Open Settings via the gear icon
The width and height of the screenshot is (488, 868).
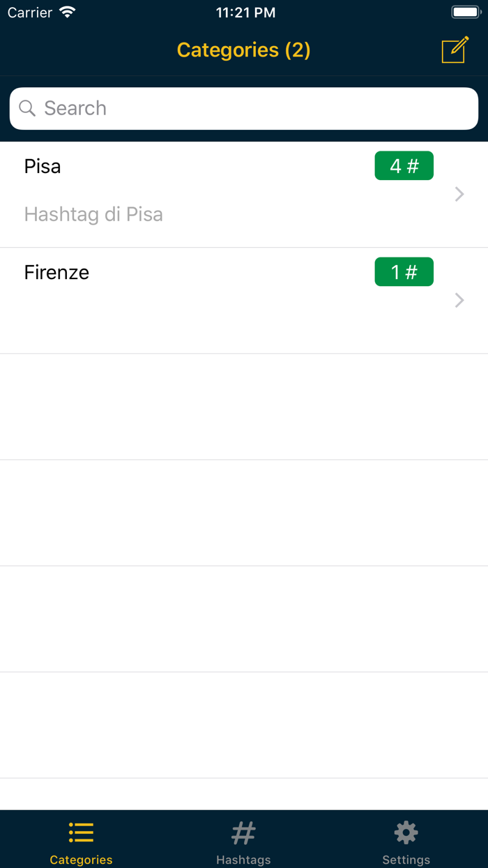point(406,832)
